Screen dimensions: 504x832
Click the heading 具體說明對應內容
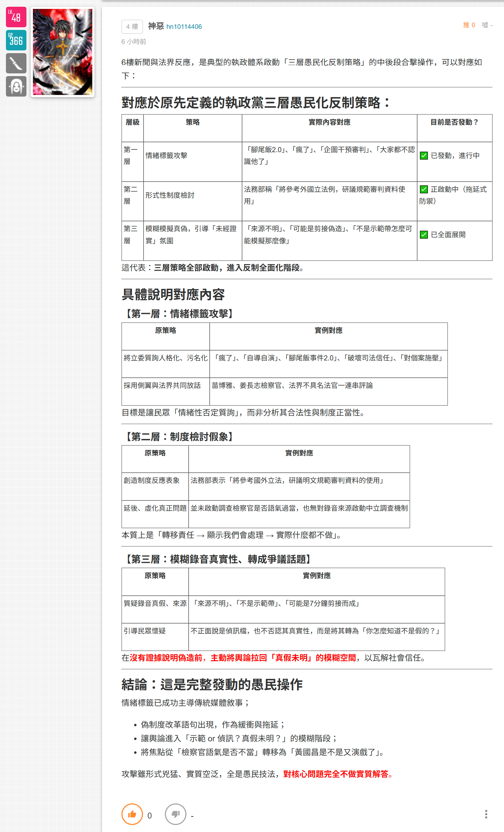pyautogui.click(x=173, y=295)
